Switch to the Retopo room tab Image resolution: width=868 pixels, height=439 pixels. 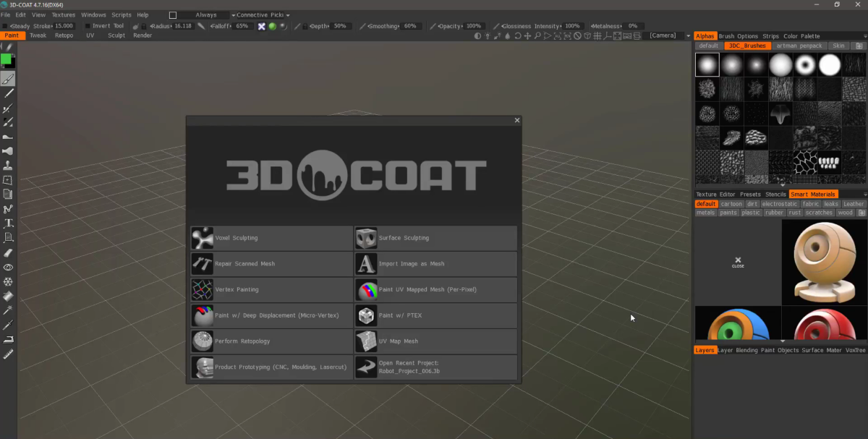coord(64,35)
